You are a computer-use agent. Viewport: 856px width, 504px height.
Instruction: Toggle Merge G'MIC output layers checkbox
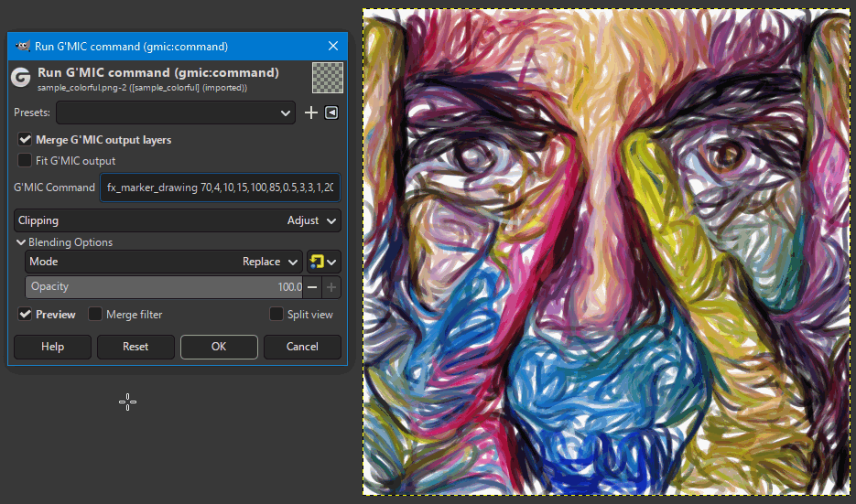pos(25,140)
